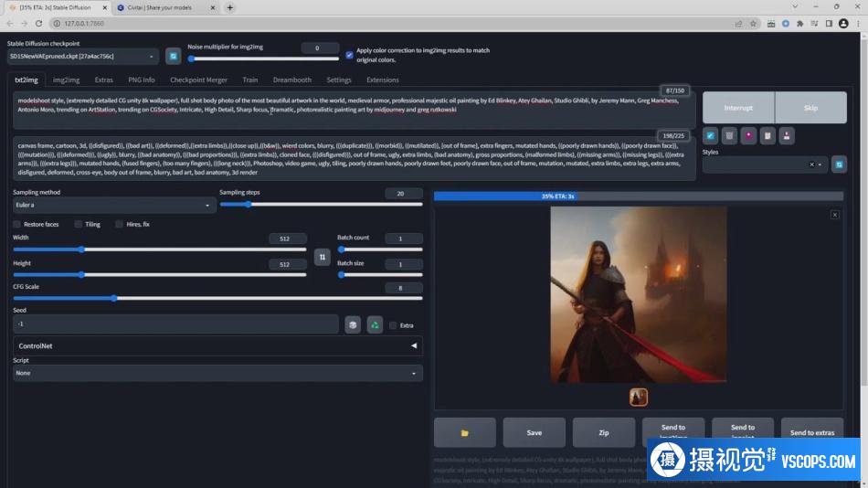The image size is (868, 488).
Task: Close the generated image preview
Action: coord(835,215)
